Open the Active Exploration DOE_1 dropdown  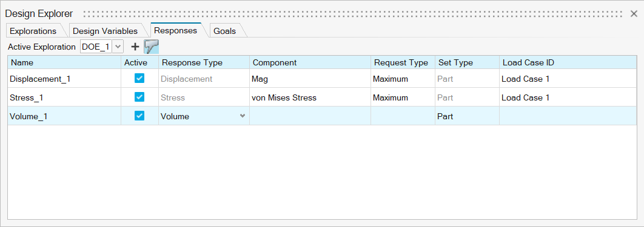click(x=118, y=47)
